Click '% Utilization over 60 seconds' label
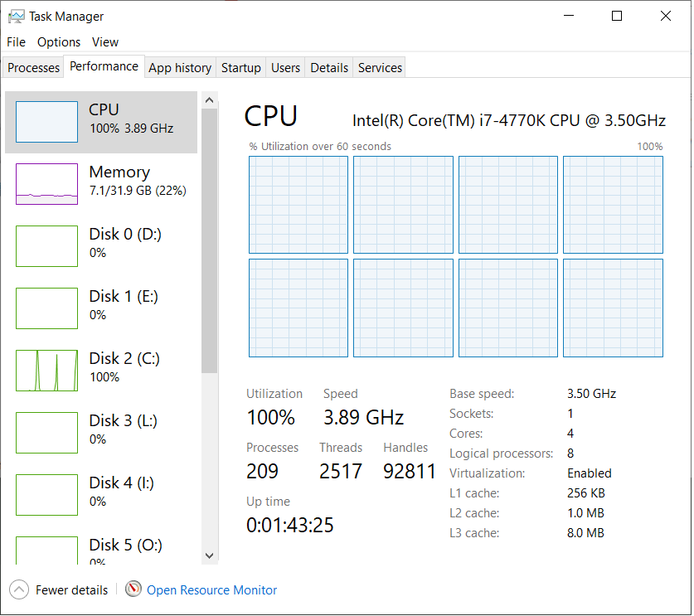This screenshot has height=616, width=694. pos(322,147)
